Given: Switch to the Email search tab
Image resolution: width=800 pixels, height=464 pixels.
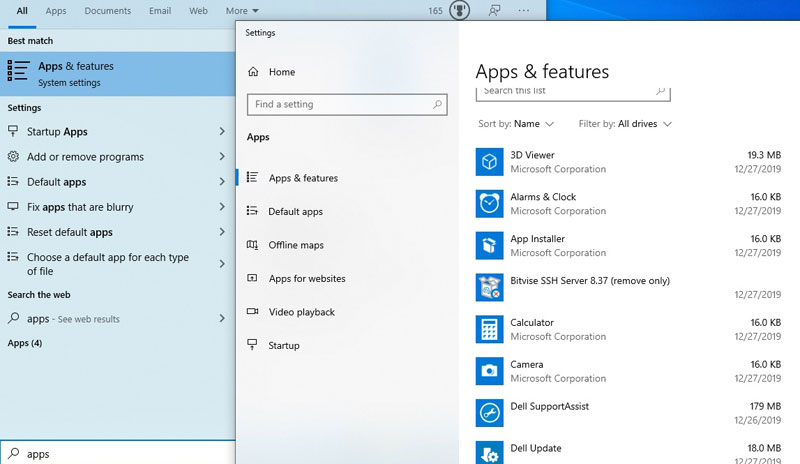Looking at the screenshot, I should coord(160,11).
